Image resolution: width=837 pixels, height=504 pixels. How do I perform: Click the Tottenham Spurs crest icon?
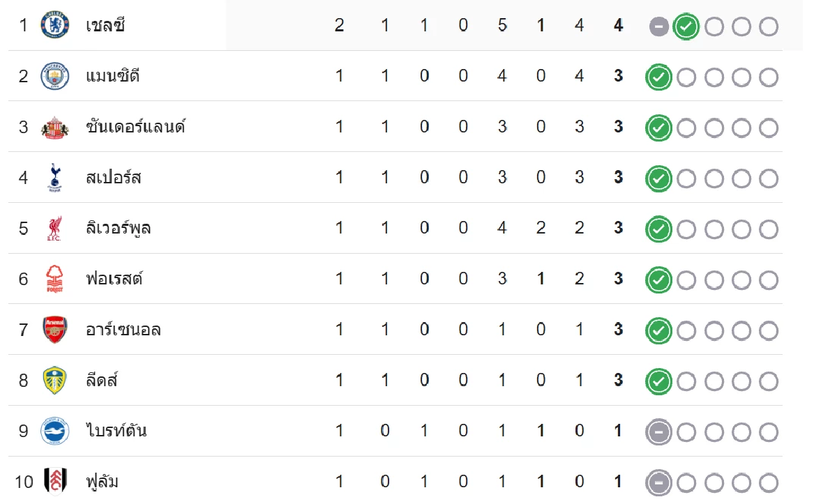55,177
